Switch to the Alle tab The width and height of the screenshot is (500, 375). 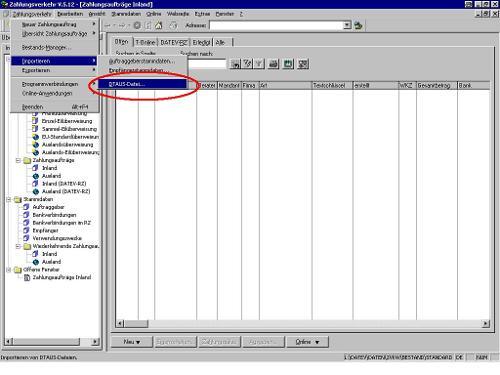(220, 42)
